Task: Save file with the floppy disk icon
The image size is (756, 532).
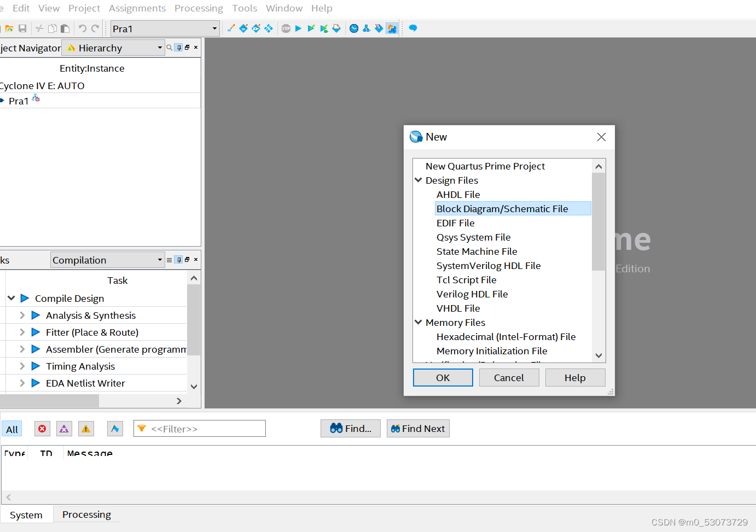Action: [22, 28]
